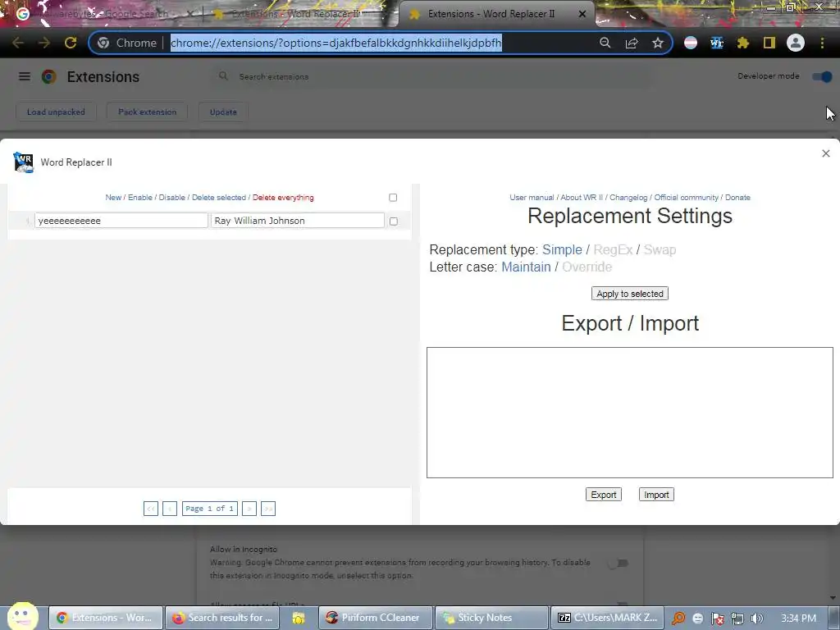Click the Ray William Johnson replacement field

[297, 220]
